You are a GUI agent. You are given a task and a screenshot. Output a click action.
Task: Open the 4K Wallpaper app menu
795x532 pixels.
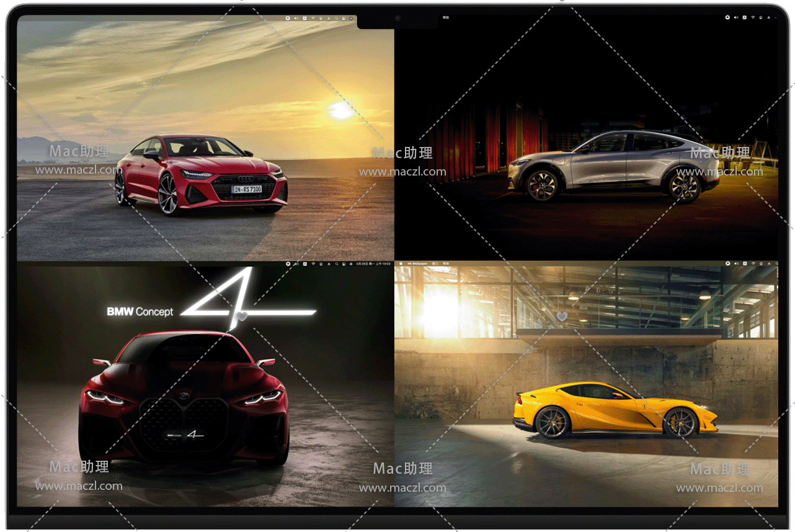[x=417, y=264]
